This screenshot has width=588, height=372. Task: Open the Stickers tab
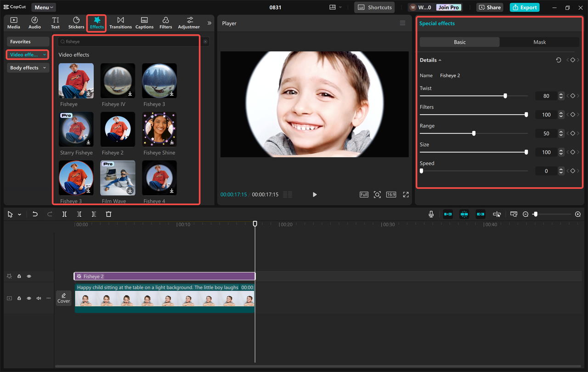click(76, 23)
